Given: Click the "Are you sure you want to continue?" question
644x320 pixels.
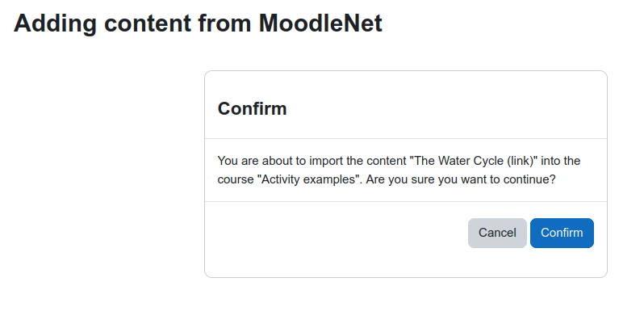Looking at the screenshot, I should [461, 179].
